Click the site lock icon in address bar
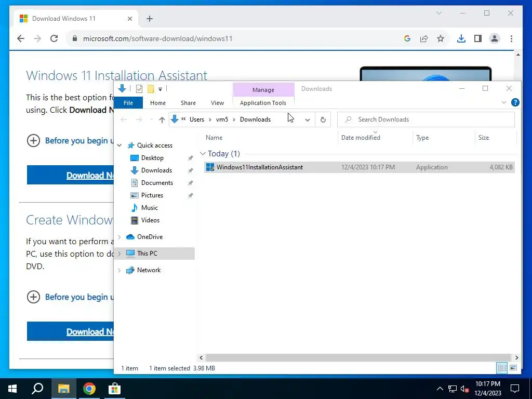The image size is (532, 399). [x=75, y=38]
